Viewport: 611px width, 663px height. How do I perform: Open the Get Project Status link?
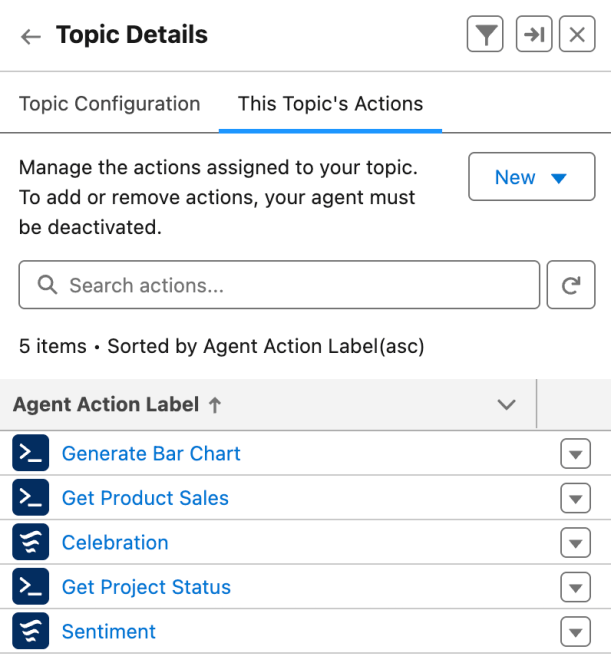tap(146, 587)
